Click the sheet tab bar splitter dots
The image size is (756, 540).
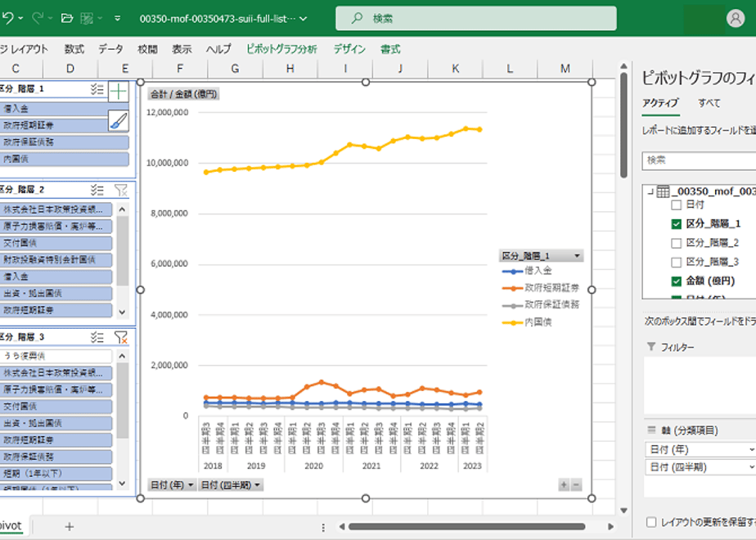pos(323,528)
